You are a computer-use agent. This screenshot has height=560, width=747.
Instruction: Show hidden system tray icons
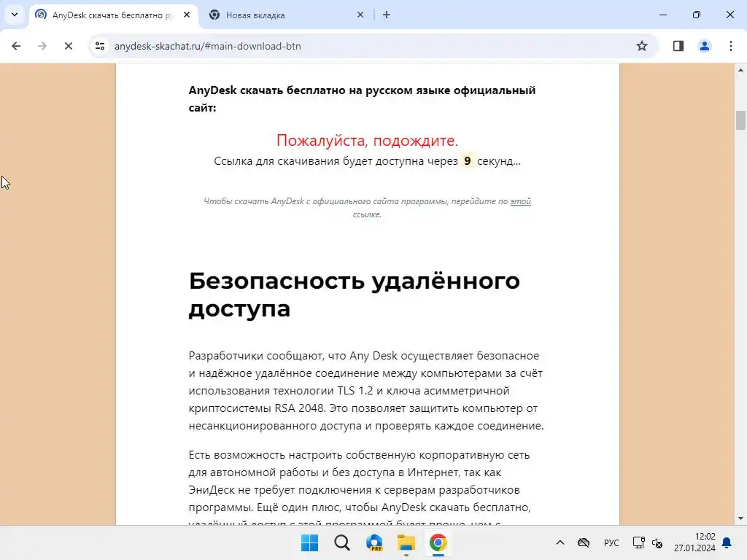(x=560, y=542)
